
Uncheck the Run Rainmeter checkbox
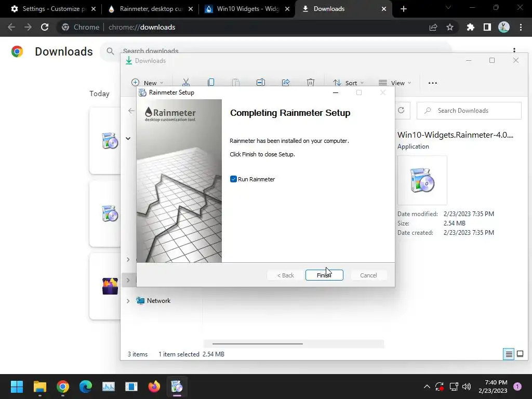(x=233, y=179)
